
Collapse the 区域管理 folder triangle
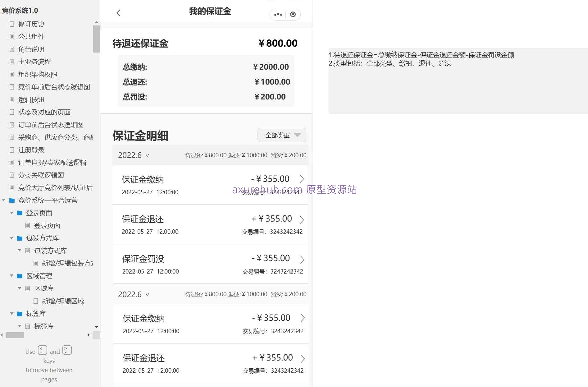point(11,276)
